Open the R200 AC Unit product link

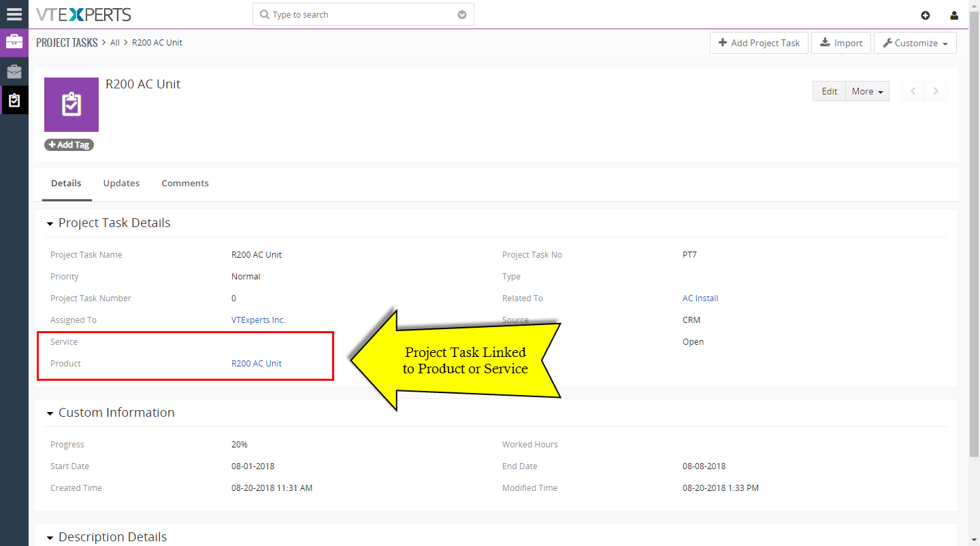click(257, 363)
